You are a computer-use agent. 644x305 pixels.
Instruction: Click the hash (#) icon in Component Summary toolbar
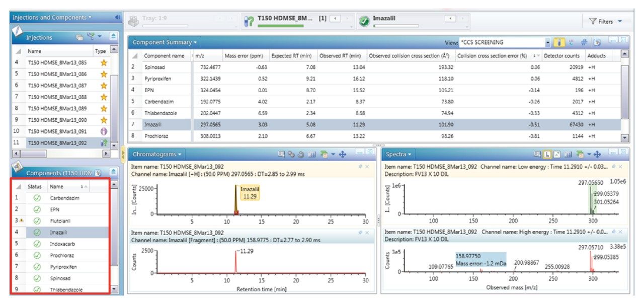(x=584, y=43)
